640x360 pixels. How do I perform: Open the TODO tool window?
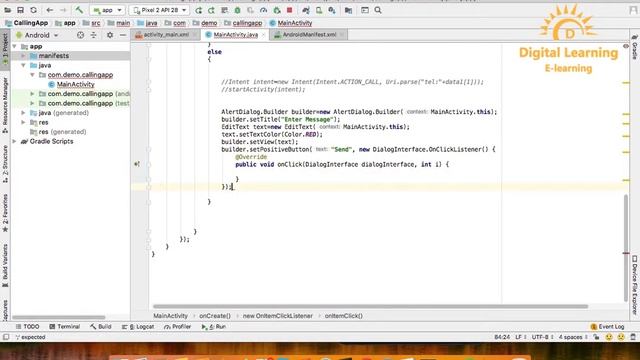click(27, 327)
